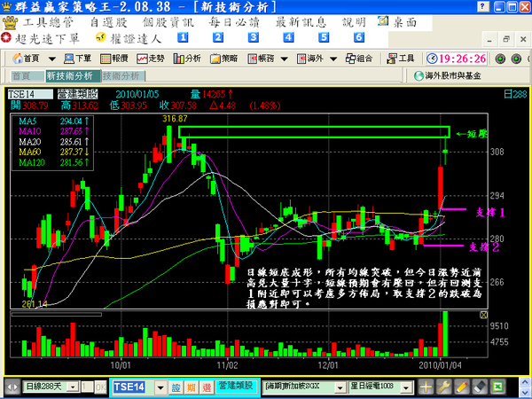Click the first green status light
Image resolution: width=532 pixels, height=399 pixels.
point(500,59)
